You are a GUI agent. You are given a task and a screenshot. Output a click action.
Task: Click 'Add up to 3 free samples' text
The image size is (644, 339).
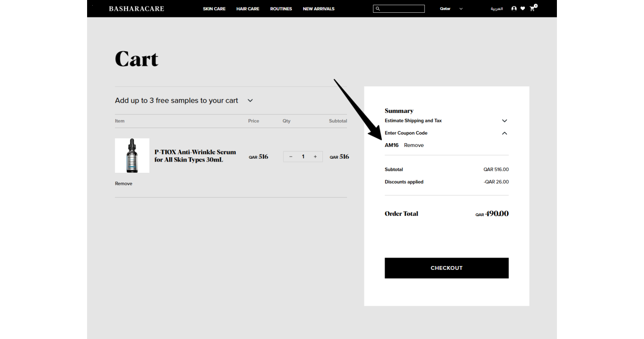click(177, 100)
